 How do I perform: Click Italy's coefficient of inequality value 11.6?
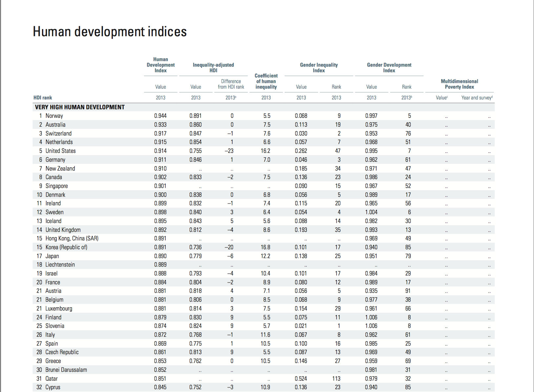tap(266, 335)
